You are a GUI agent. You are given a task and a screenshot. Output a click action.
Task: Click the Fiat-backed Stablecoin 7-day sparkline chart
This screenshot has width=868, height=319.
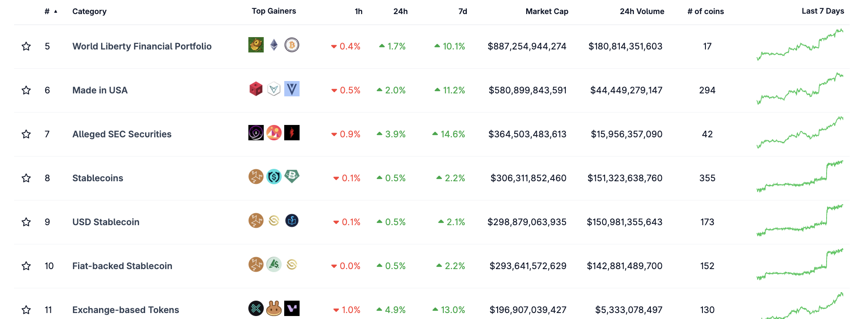click(800, 265)
